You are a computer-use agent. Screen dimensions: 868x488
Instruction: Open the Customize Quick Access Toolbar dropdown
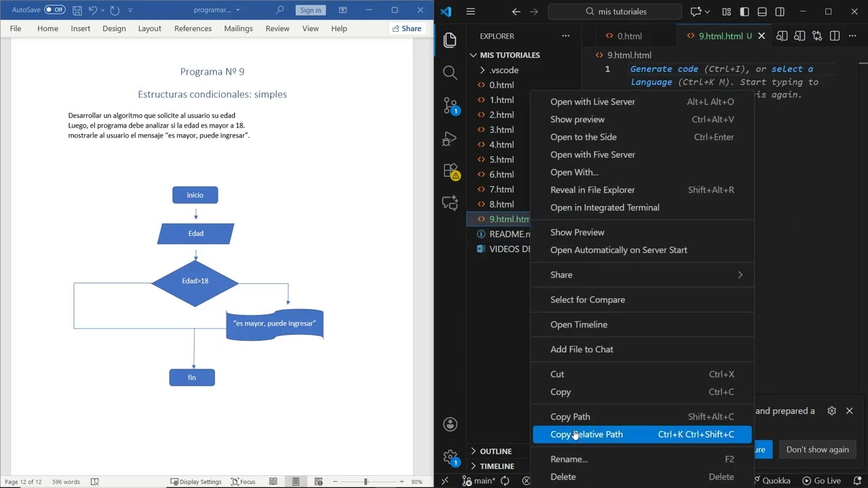tap(130, 10)
